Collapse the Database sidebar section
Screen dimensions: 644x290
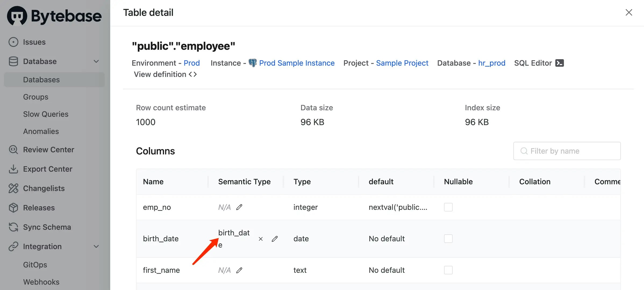(x=96, y=61)
